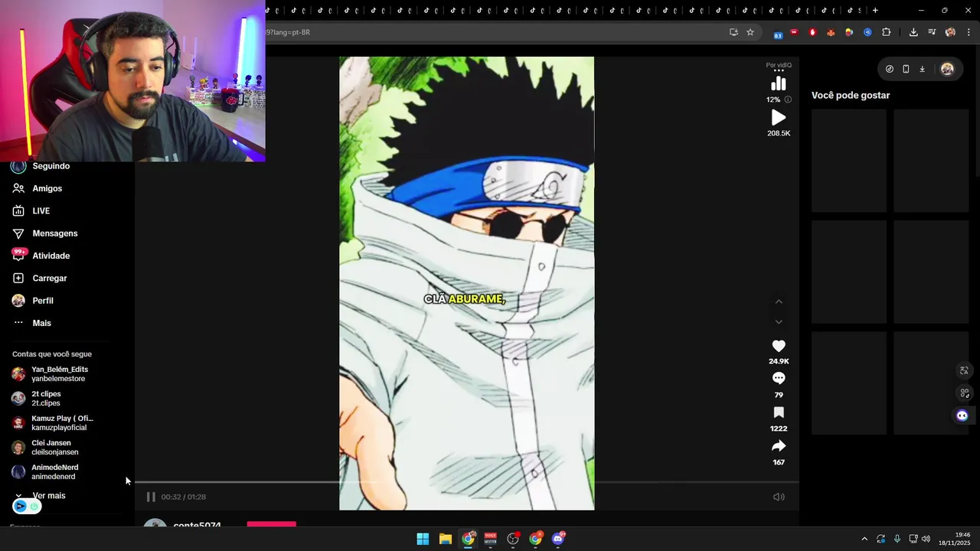Screen dimensions: 980x551
Task: Click Carregar to upload a video
Action: (49, 279)
